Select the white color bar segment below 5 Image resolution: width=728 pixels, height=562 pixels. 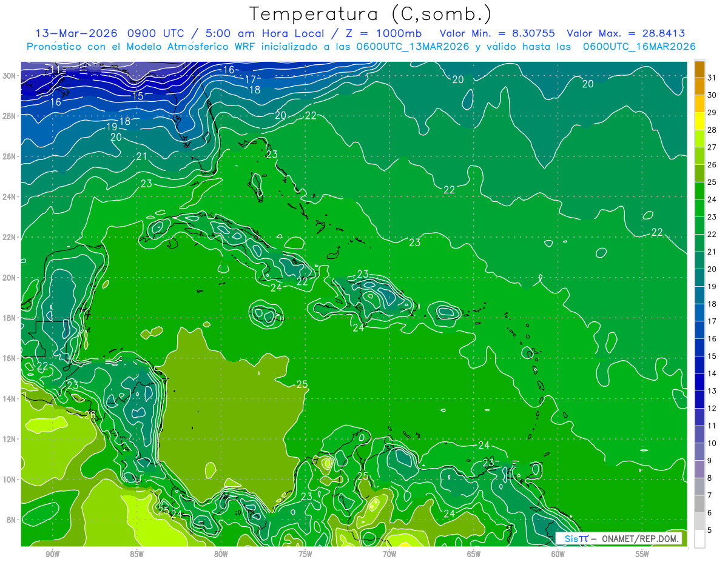[x=699, y=539]
